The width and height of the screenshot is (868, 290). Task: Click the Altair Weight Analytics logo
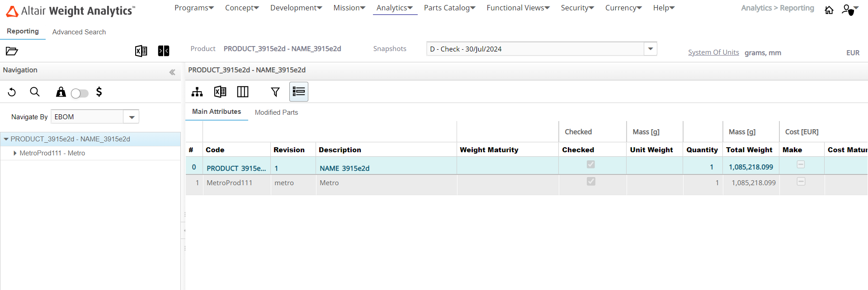point(70,11)
